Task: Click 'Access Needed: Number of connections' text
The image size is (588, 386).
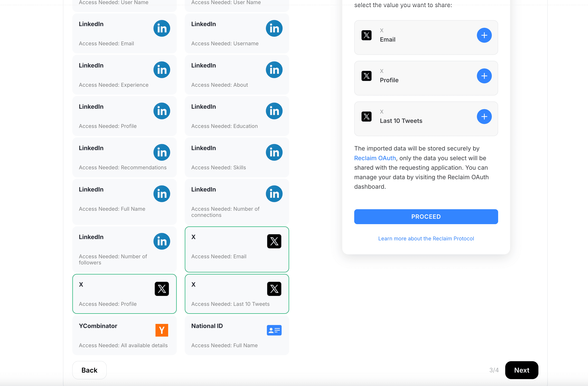Action: click(x=225, y=212)
